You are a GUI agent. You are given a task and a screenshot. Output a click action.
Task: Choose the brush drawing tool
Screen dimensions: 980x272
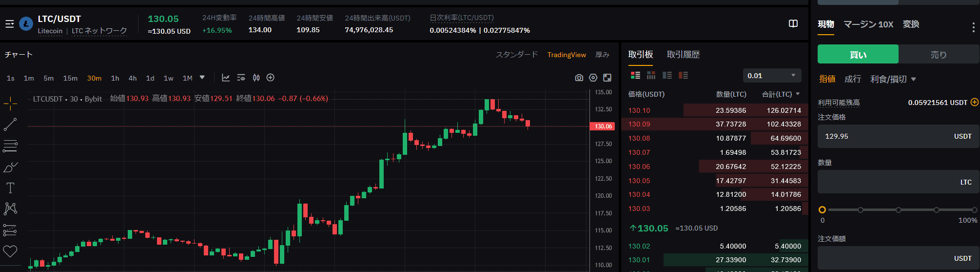tap(10, 167)
